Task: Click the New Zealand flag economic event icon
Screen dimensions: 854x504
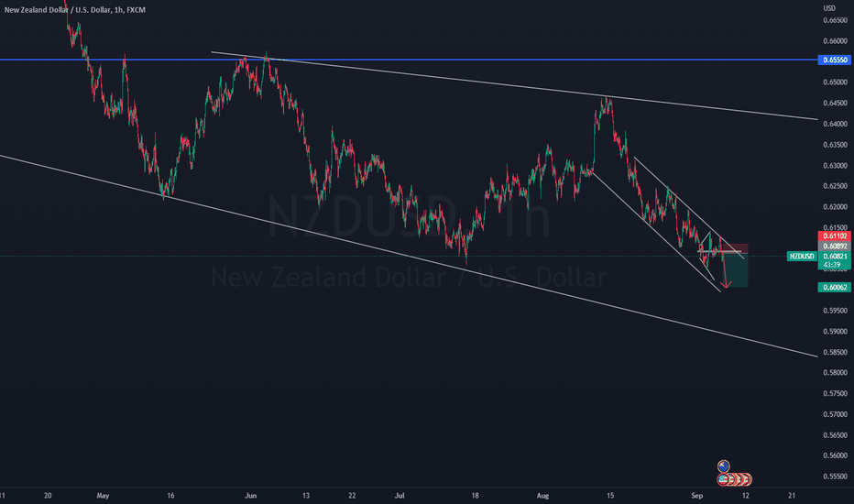Action: click(x=723, y=466)
